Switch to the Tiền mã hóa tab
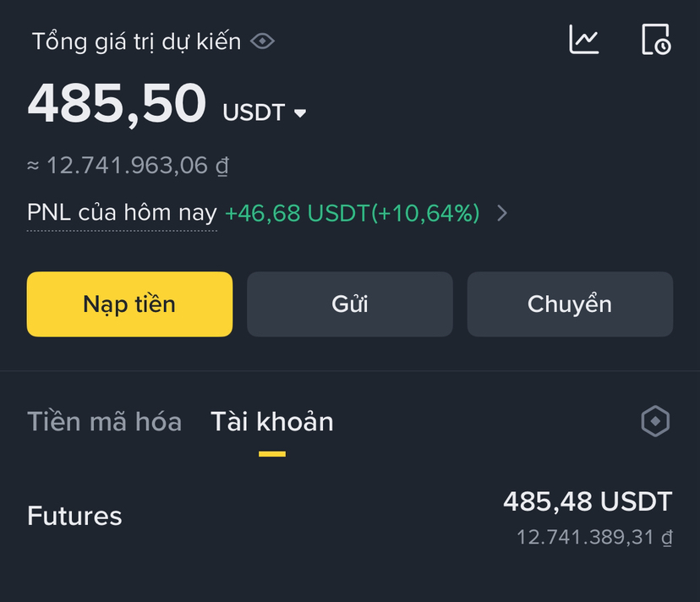This screenshot has width=700, height=602. point(104,421)
